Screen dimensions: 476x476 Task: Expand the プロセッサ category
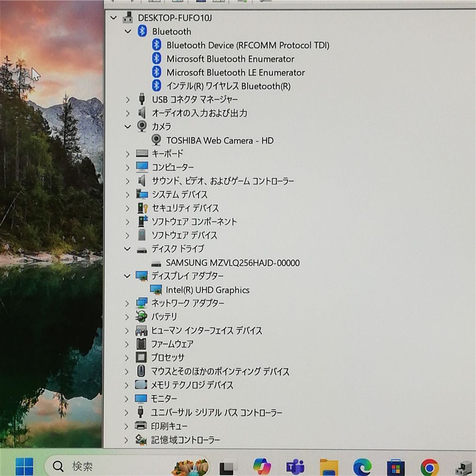[x=127, y=358]
